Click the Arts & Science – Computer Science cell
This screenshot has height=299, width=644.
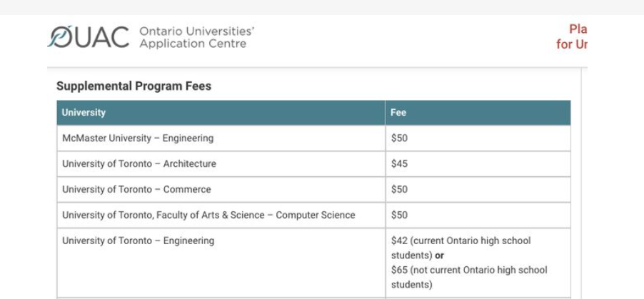(208, 216)
